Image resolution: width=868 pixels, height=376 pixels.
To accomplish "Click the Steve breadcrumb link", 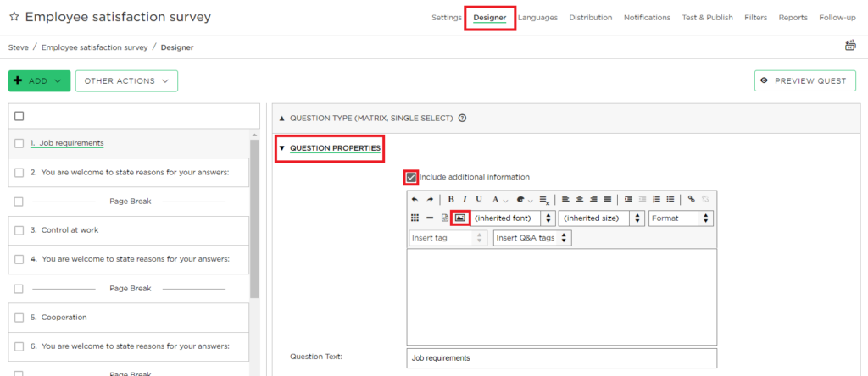I will click(x=19, y=47).
